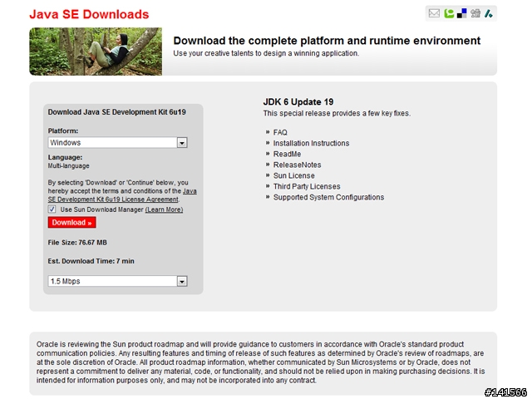Click the forest woman banner image
Viewport: 532px width, 399px height.
(96, 52)
